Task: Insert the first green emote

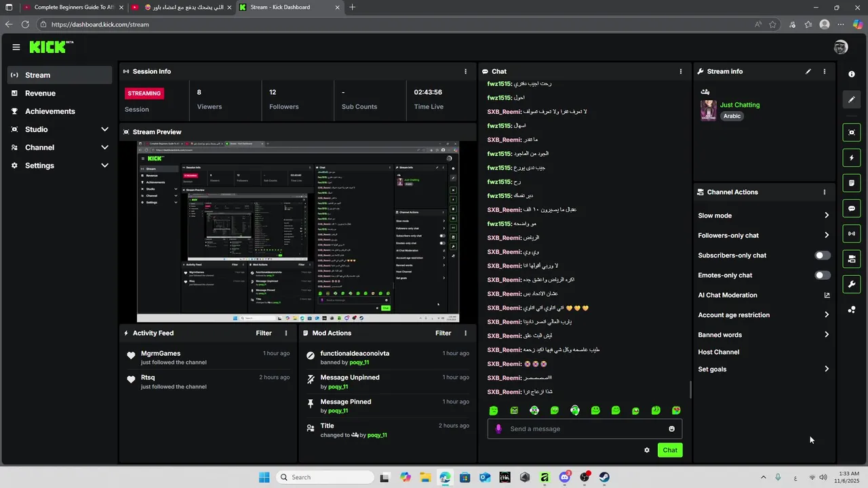Action: tap(494, 411)
